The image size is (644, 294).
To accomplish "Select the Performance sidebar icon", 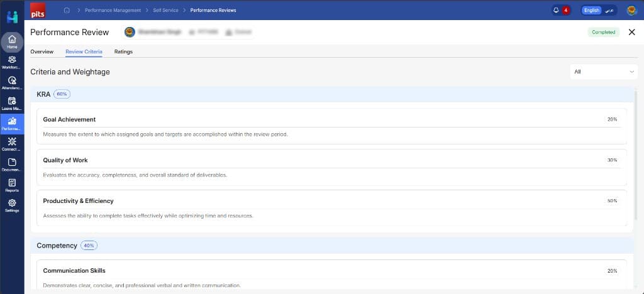I will click(12, 124).
